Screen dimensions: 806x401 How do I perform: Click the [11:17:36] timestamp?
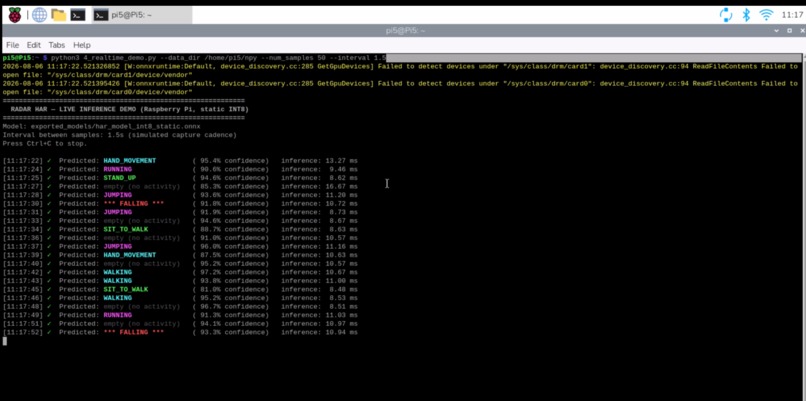[x=23, y=238]
